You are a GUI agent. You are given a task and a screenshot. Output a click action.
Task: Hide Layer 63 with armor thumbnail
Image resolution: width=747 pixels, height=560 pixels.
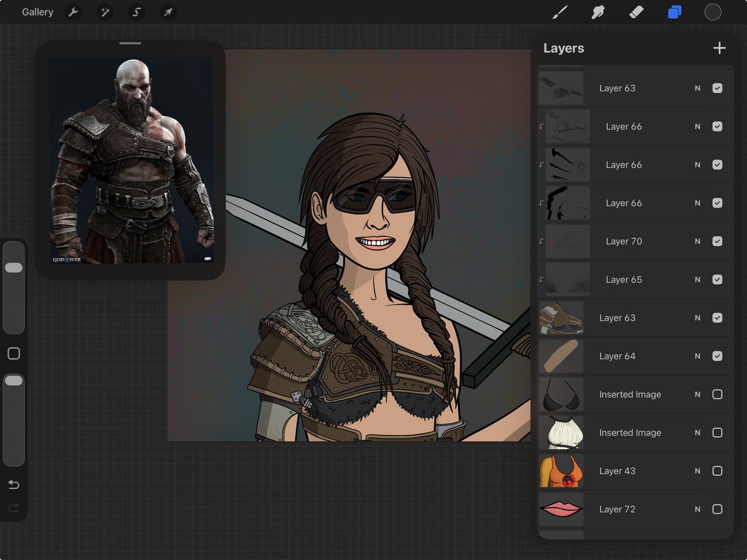(x=717, y=318)
